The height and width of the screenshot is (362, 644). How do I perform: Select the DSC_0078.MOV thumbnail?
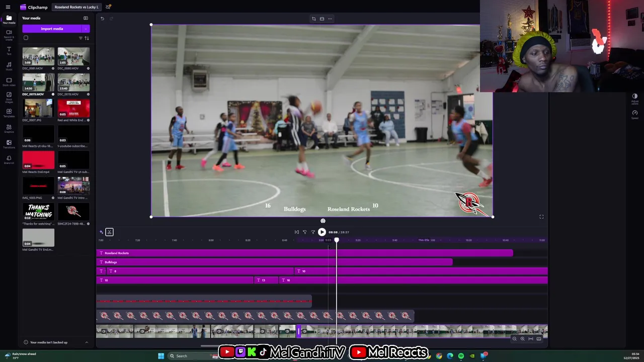[73, 82]
